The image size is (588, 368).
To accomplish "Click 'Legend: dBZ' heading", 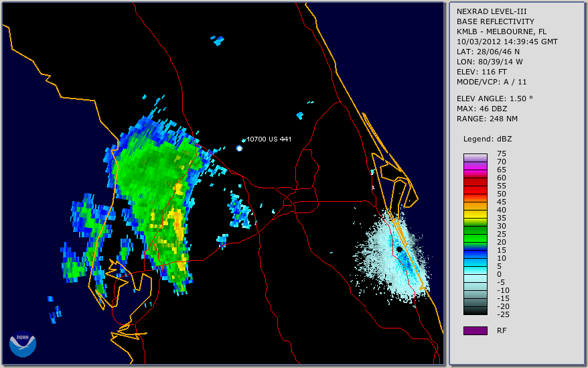I will tap(488, 139).
